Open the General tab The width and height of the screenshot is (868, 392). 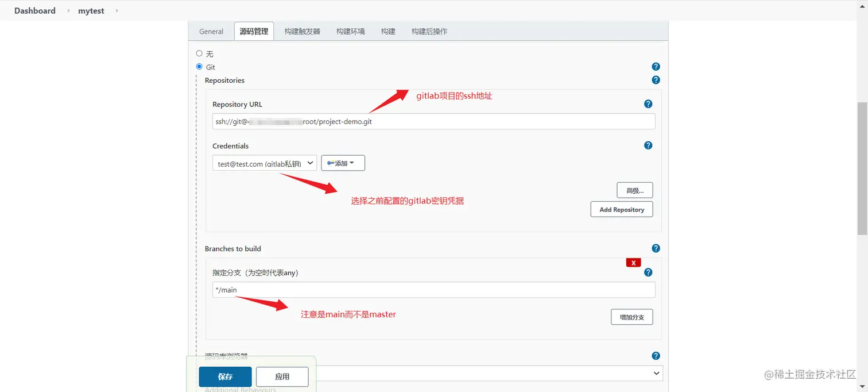tap(211, 31)
